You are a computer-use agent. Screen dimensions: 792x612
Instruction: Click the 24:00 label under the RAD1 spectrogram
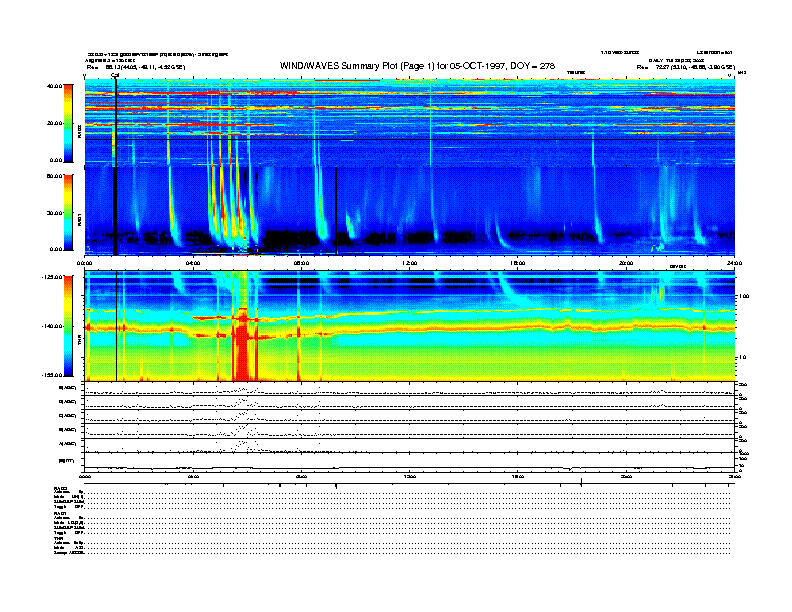(x=734, y=263)
